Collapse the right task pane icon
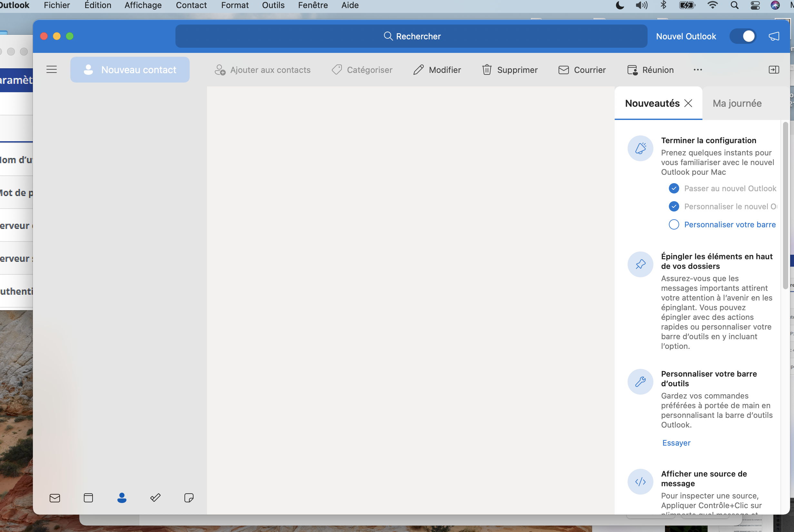Screen dimensions: 794x532 tap(774, 70)
